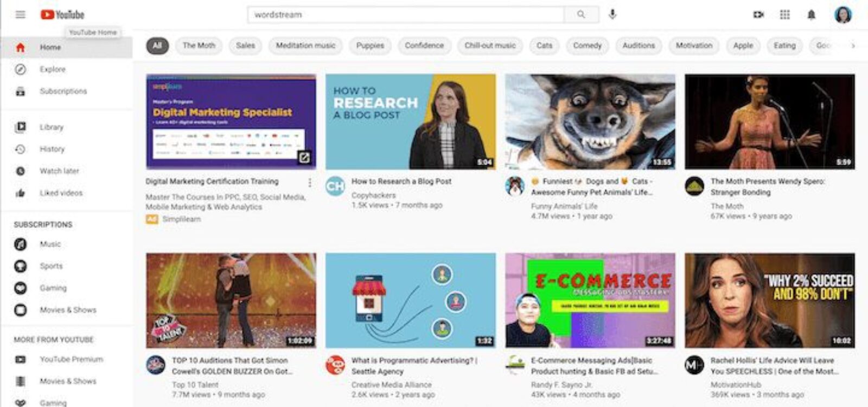868x407 pixels.
Task: Click the Funny Animals' Life channel avatar
Action: [x=515, y=186]
